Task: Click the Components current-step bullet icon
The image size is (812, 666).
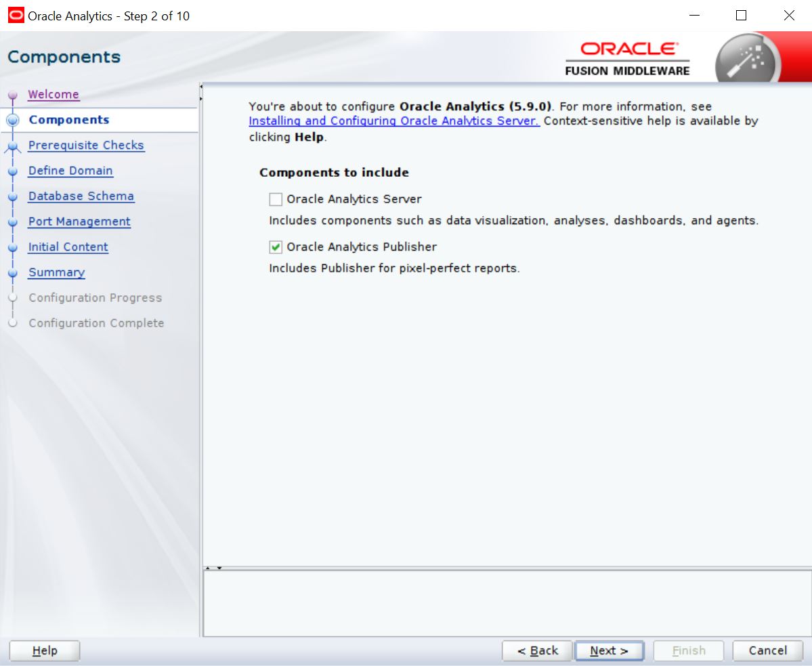Action: (x=13, y=120)
